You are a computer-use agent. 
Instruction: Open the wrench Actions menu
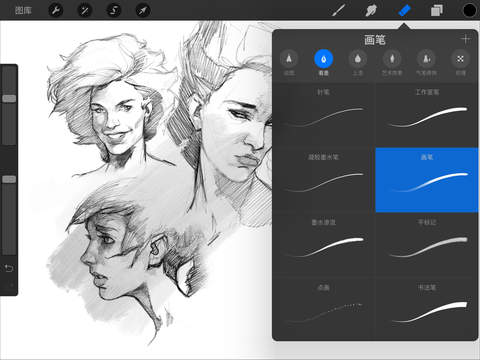tap(55, 10)
